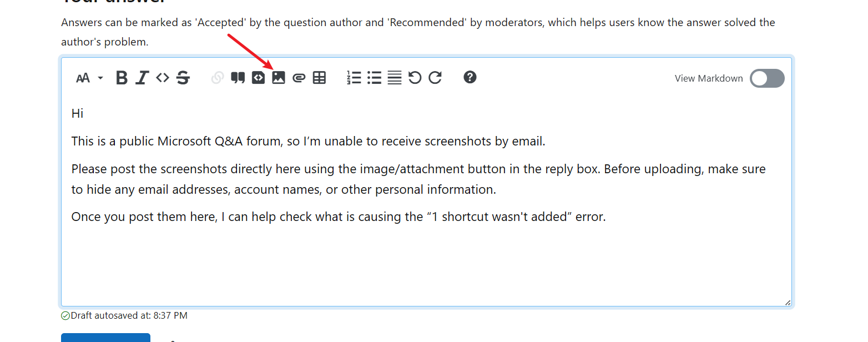Start a numbered list
This screenshot has height=342, width=868.
pyautogui.click(x=354, y=78)
